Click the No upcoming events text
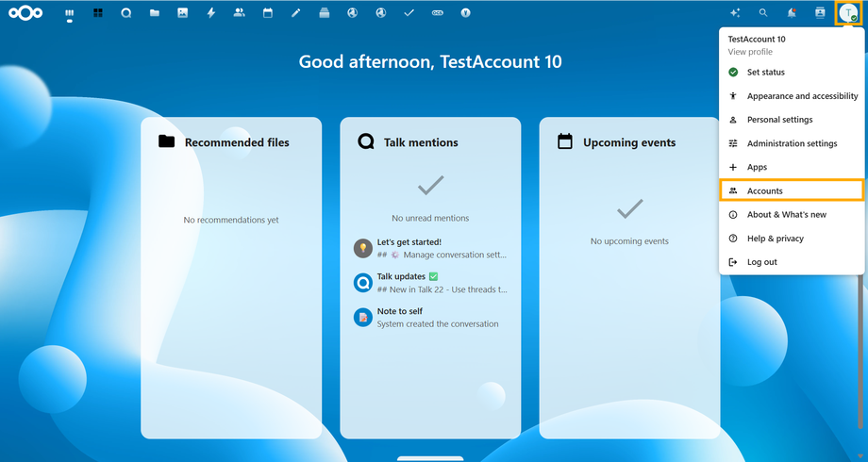The image size is (868, 462). tap(629, 241)
